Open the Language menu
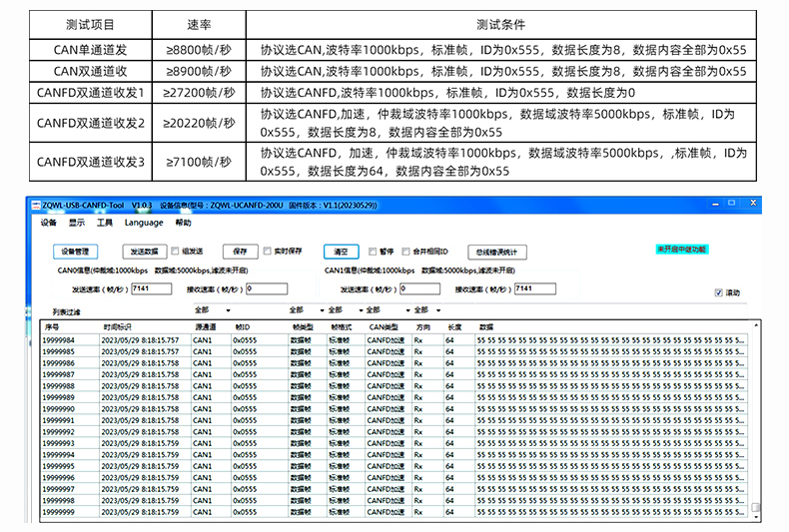789x532 pixels. click(x=144, y=223)
